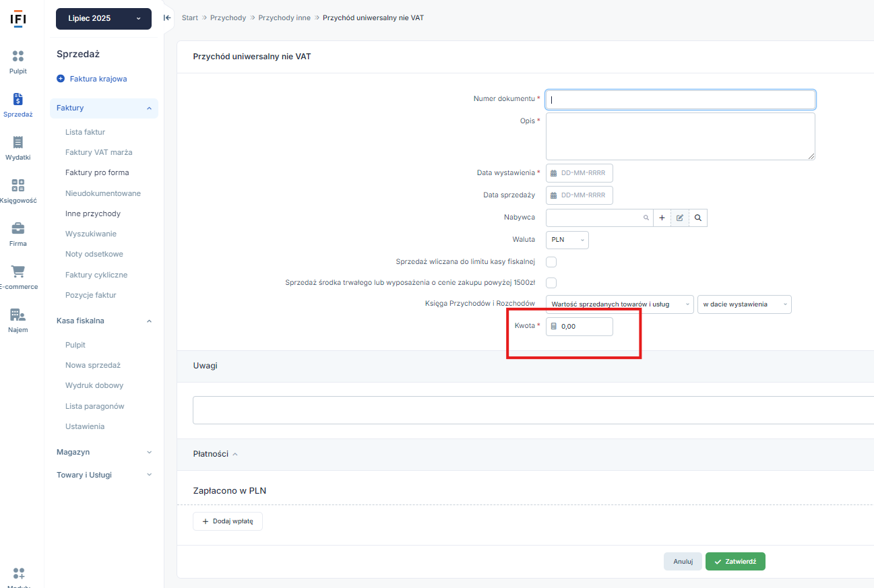The width and height of the screenshot is (874, 588).
Task: Focus the Data sprzedaży date field
Action: [580, 195]
